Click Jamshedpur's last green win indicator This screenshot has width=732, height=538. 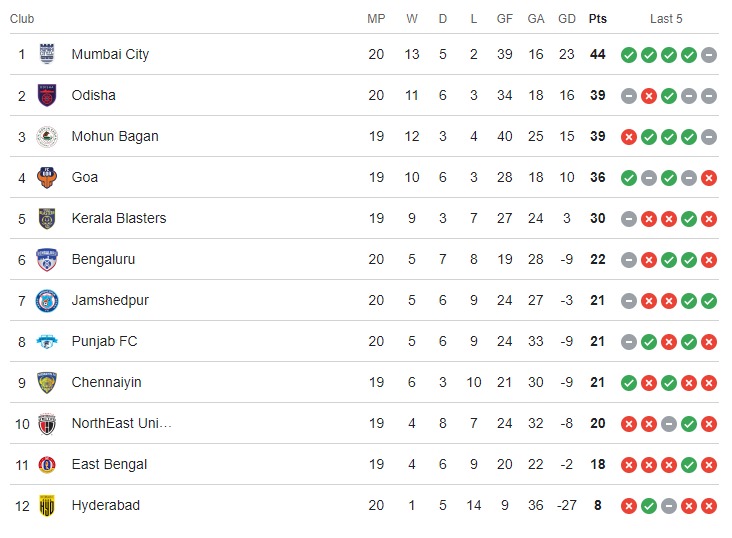pos(709,301)
